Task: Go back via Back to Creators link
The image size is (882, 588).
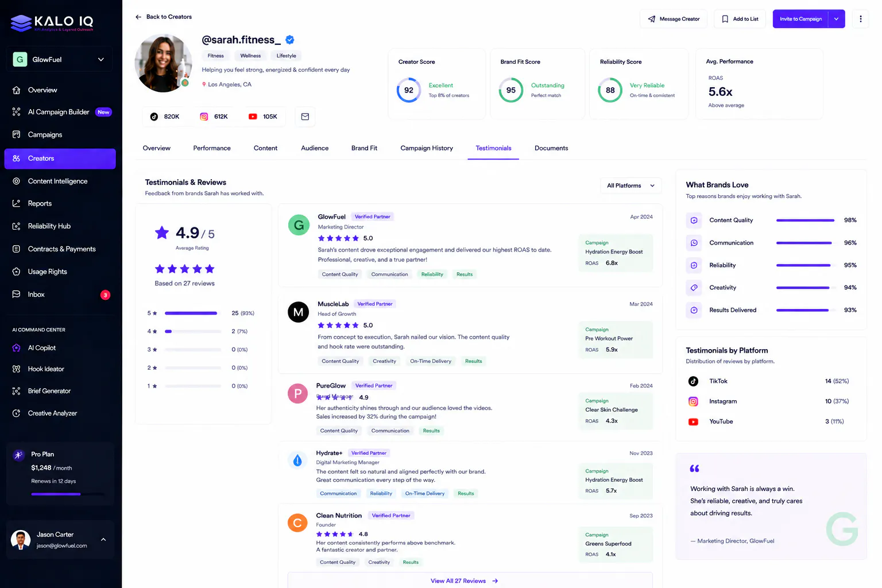Action: coord(164,17)
